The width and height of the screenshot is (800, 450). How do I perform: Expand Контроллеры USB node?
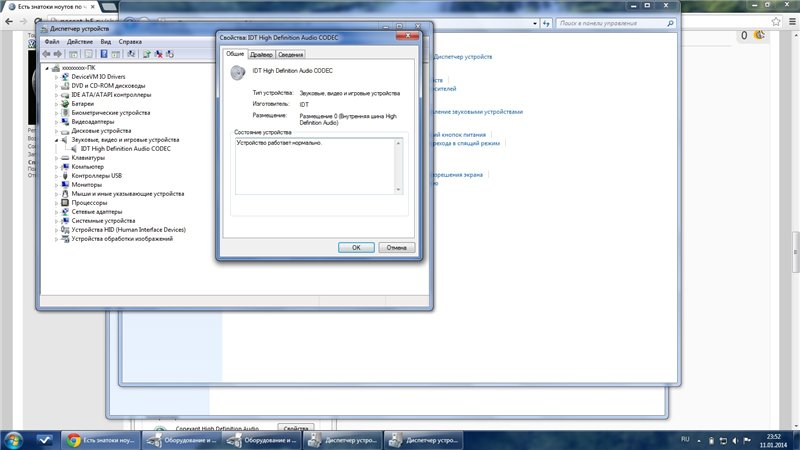[x=56, y=176]
